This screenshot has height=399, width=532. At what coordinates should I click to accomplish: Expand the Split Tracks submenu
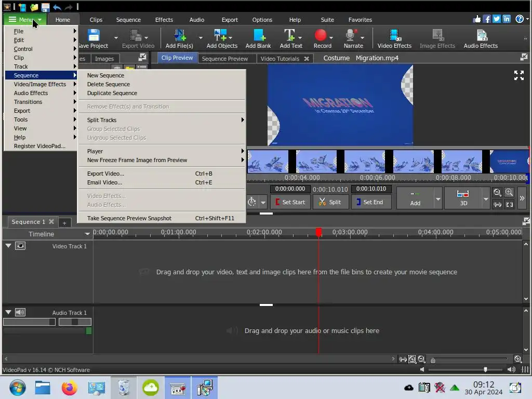(162, 120)
